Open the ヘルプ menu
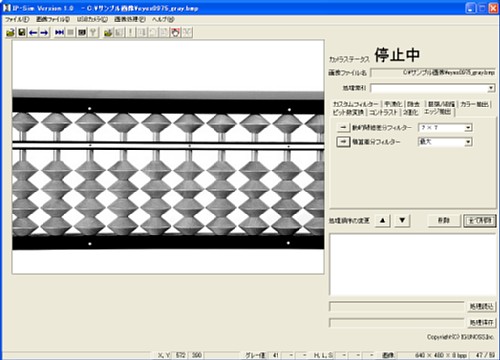 tap(163, 19)
